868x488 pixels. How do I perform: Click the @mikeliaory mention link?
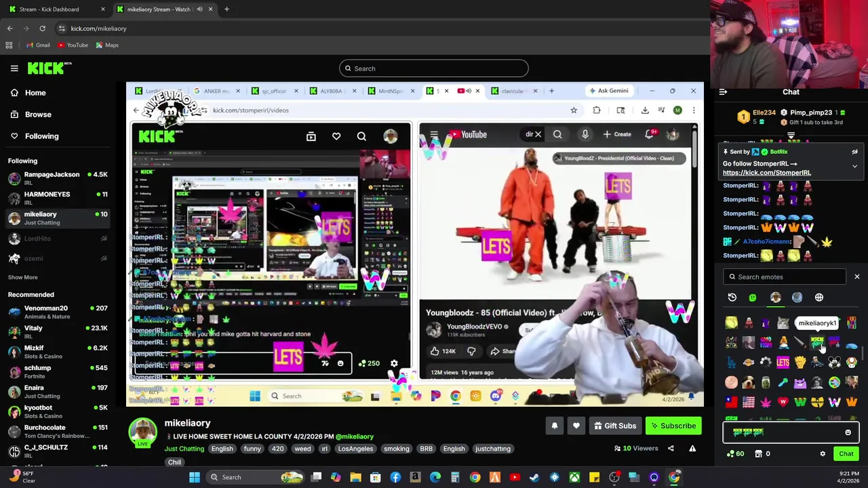pyautogui.click(x=355, y=436)
